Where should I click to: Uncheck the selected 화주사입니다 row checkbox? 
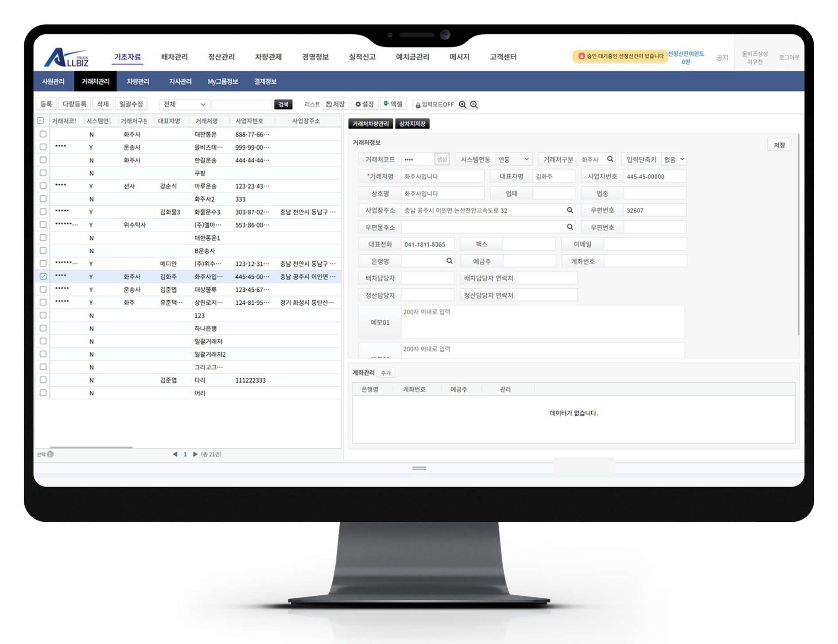[43, 276]
